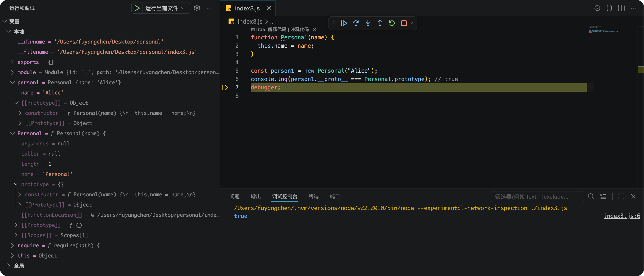Click the debug console search icon
Viewport: 644px width, 276px height.
pyautogui.click(x=591, y=197)
